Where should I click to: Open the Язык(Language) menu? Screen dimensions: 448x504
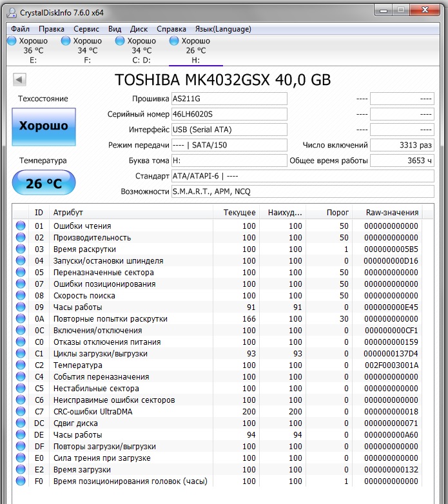coord(223,29)
